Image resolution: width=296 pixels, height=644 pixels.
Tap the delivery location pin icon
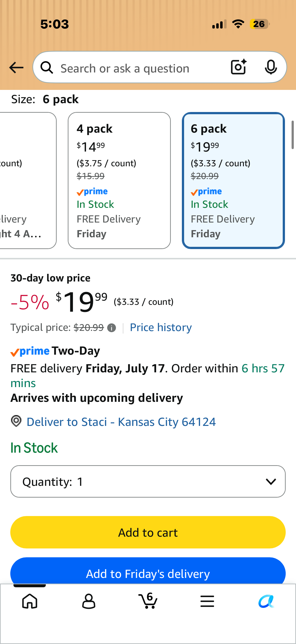tap(16, 421)
